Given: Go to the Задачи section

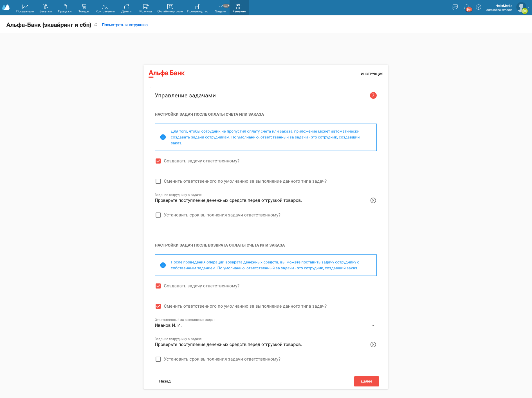Looking at the screenshot, I should [x=220, y=8].
